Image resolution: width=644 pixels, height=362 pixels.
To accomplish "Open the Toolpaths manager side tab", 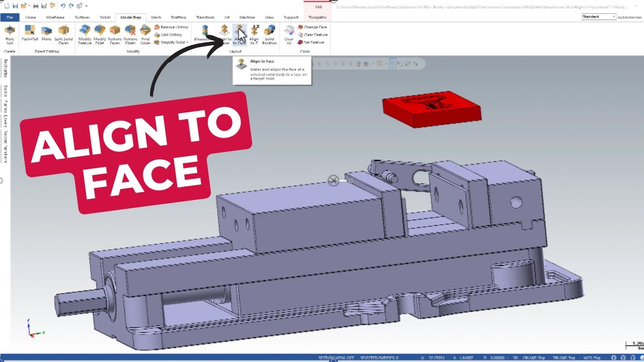I will coord(6,68).
